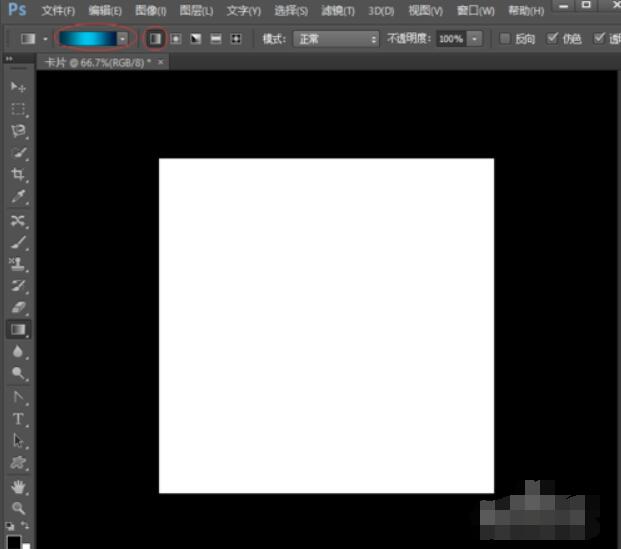This screenshot has width=621, height=549.
Task: Select the Crop tool
Action: tap(18, 174)
